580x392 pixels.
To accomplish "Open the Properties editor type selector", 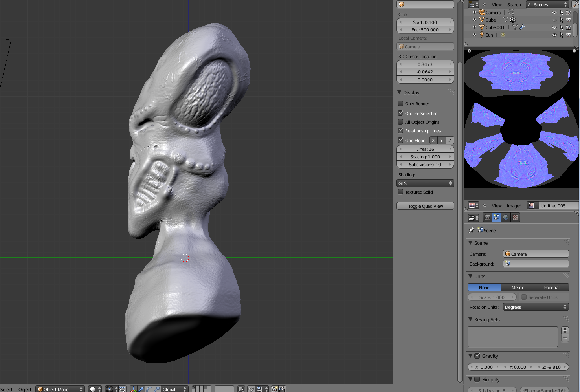I will coord(474,217).
